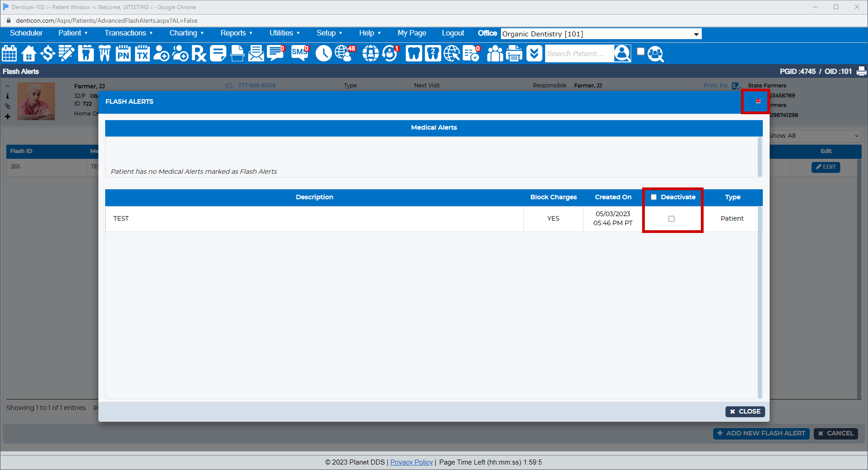Viewport: 868px width, 470px height.
Task: Tick the checkbox next to Search Patient field
Action: (641, 51)
